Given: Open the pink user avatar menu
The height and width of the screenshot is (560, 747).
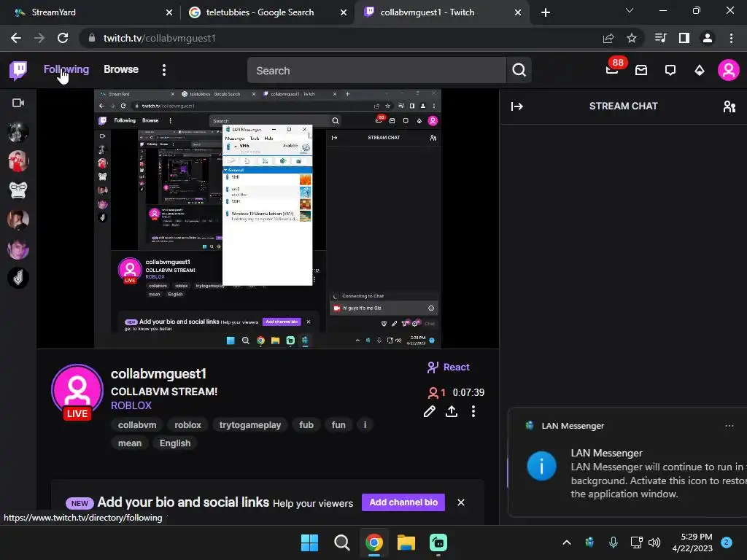Looking at the screenshot, I should tap(729, 71).
